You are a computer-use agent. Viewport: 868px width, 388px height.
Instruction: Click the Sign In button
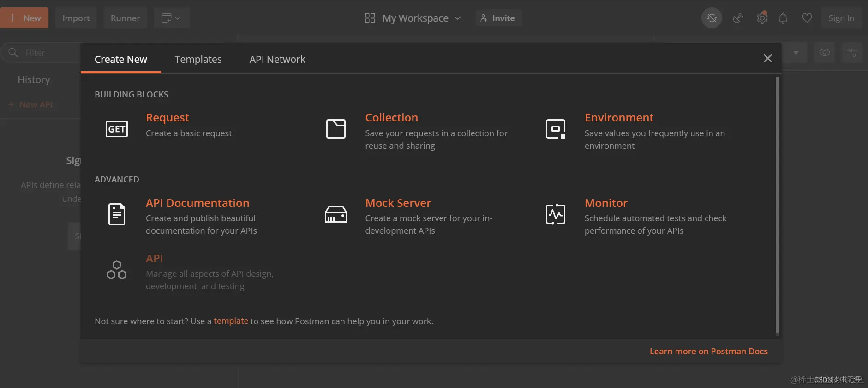coord(841,18)
